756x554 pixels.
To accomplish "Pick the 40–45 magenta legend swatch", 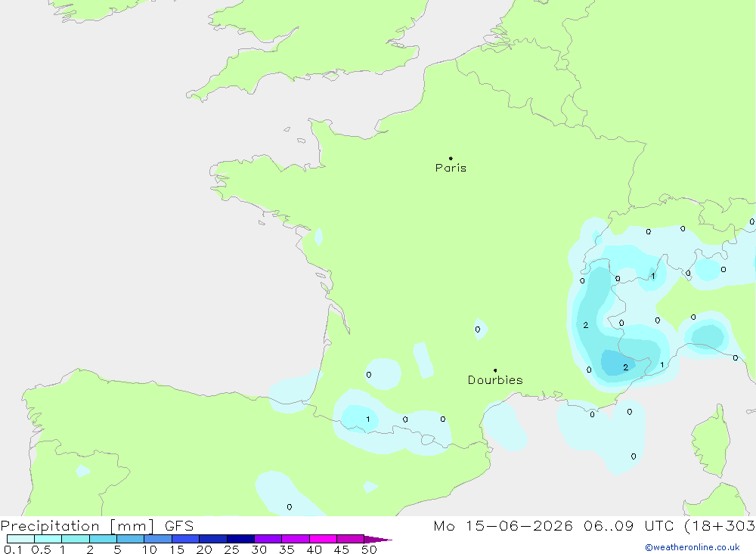I will [x=323, y=539].
